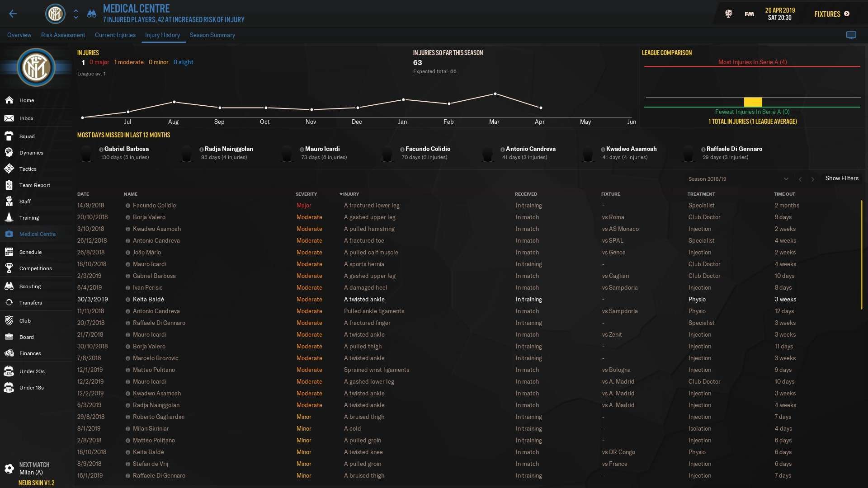Open Scouting binoculars in sidebar
This screenshot has height=488, width=868.
(x=9, y=286)
